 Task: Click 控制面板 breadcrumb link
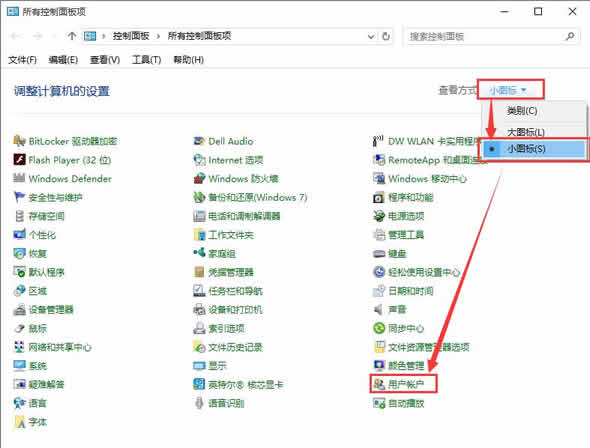click(131, 36)
